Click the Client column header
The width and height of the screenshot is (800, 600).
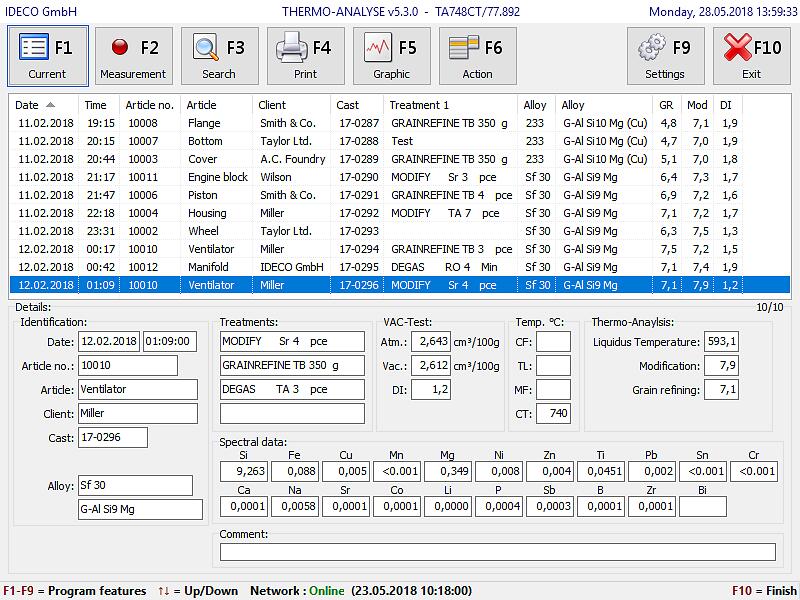point(272,105)
